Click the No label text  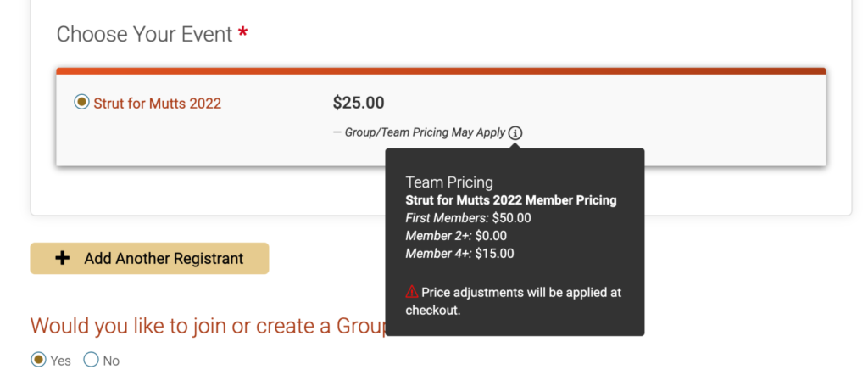point(111,361)
